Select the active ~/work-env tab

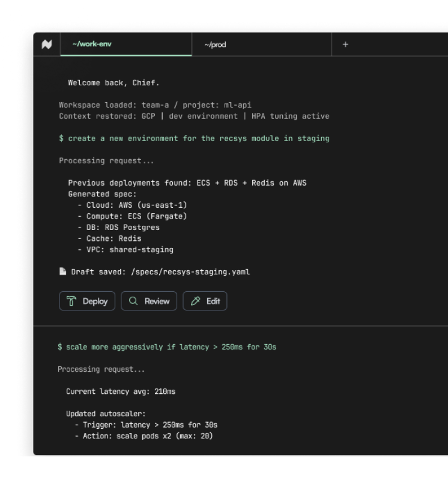(126, 44)
